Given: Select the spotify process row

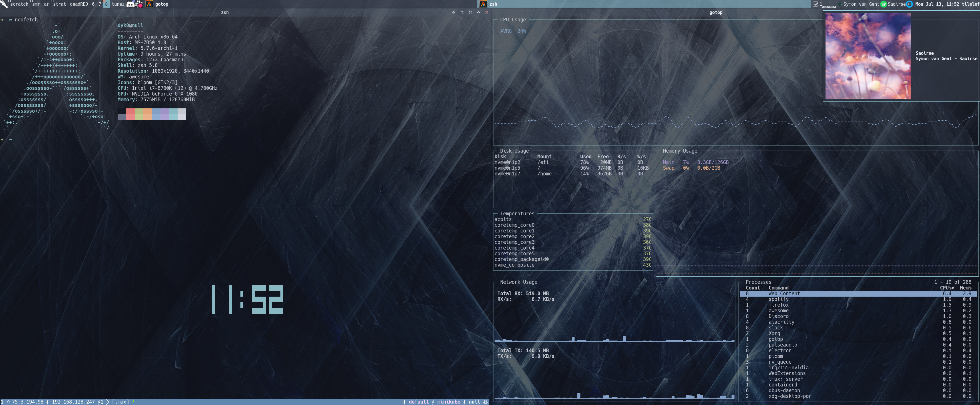Looking at the screenshot, I should click(858, 299).
